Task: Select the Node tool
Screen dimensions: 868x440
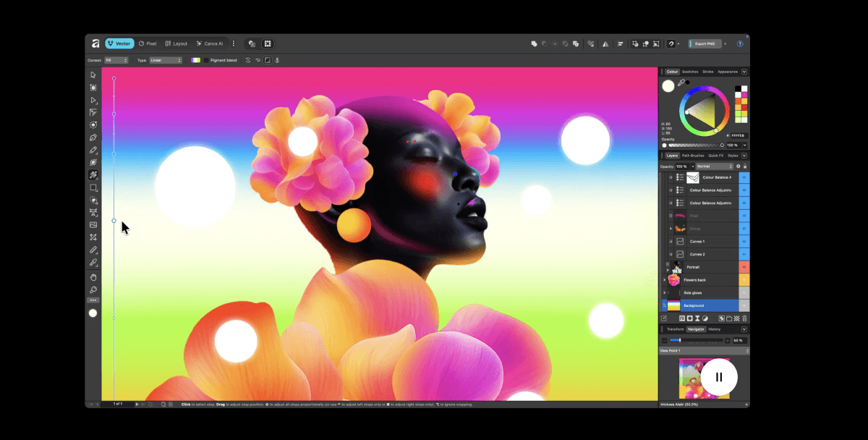Action: (93, 100)
